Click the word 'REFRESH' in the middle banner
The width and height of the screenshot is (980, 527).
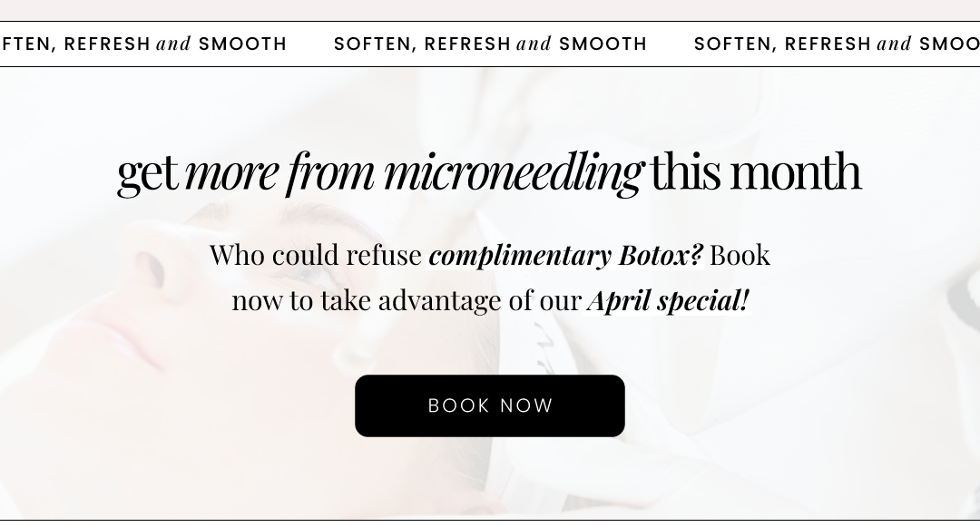coord(467,44)
